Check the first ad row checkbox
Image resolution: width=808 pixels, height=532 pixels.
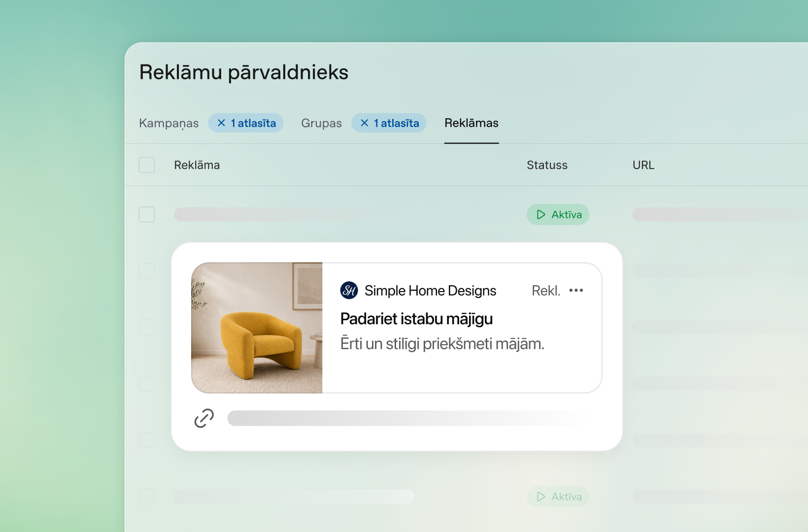pyautogui.click(x=147, y=214)
